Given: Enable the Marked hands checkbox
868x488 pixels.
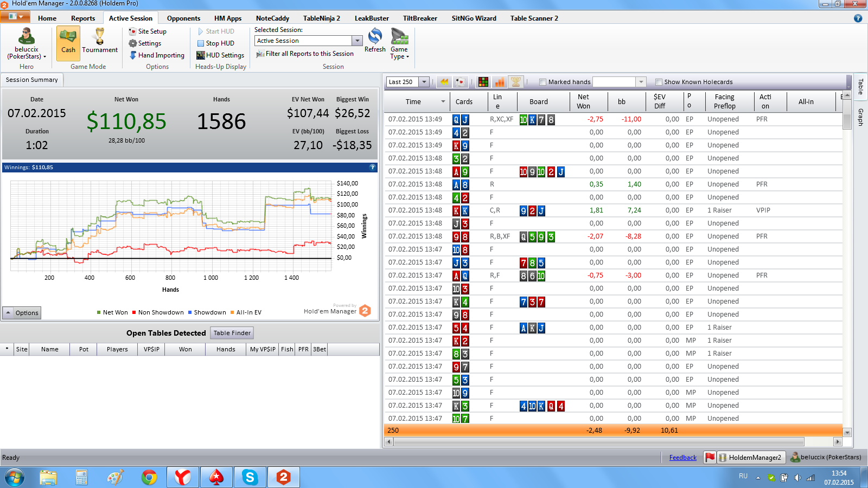Looking at the screenshot, I should tap(542, 82).
